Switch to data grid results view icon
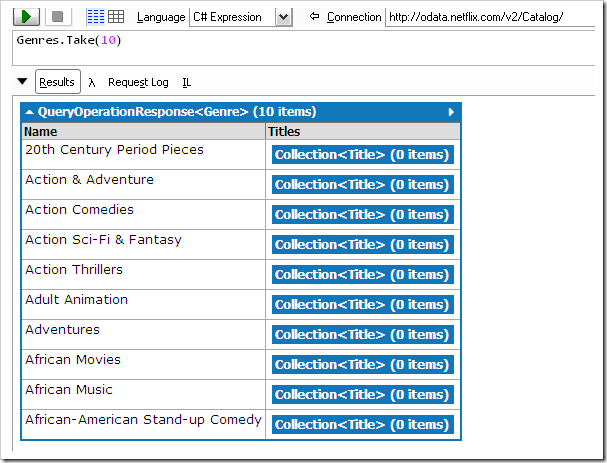 (116, 17)
